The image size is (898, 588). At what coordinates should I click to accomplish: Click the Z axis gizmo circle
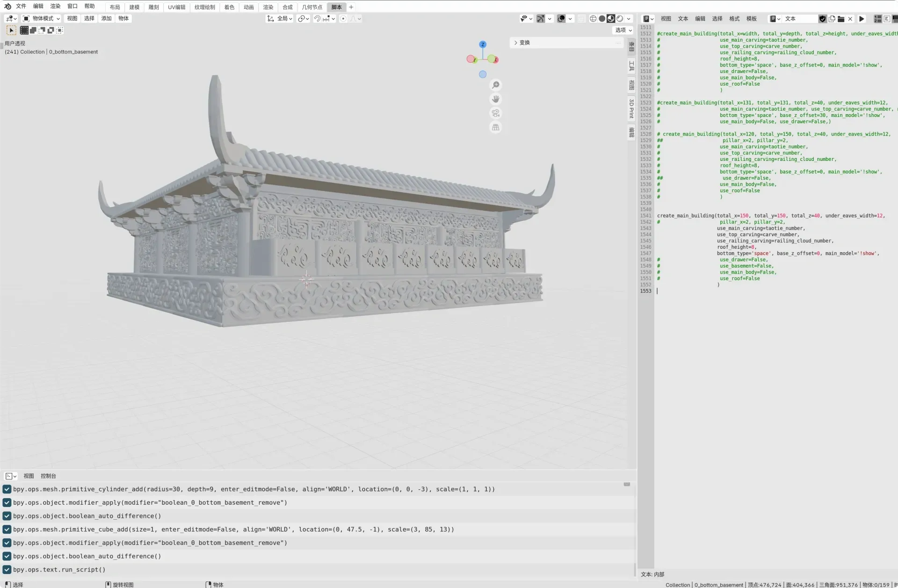(483, 44)
